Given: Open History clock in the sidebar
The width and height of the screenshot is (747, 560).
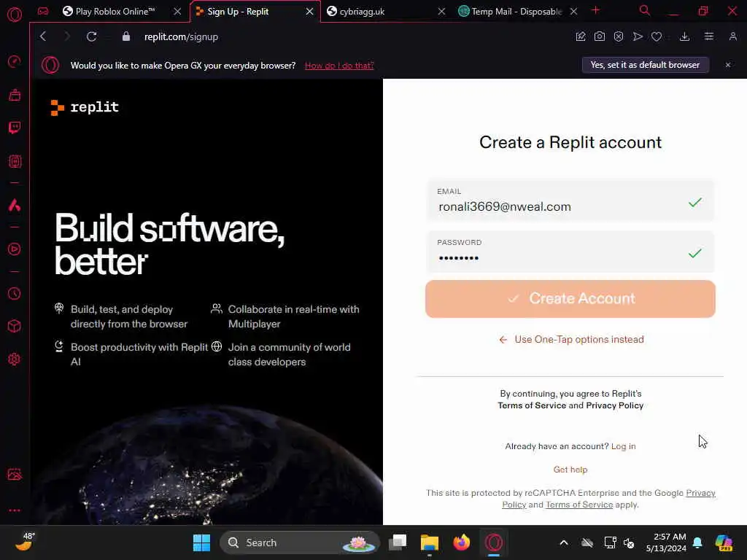Looking at the screenshot, I should coord(15,293).
